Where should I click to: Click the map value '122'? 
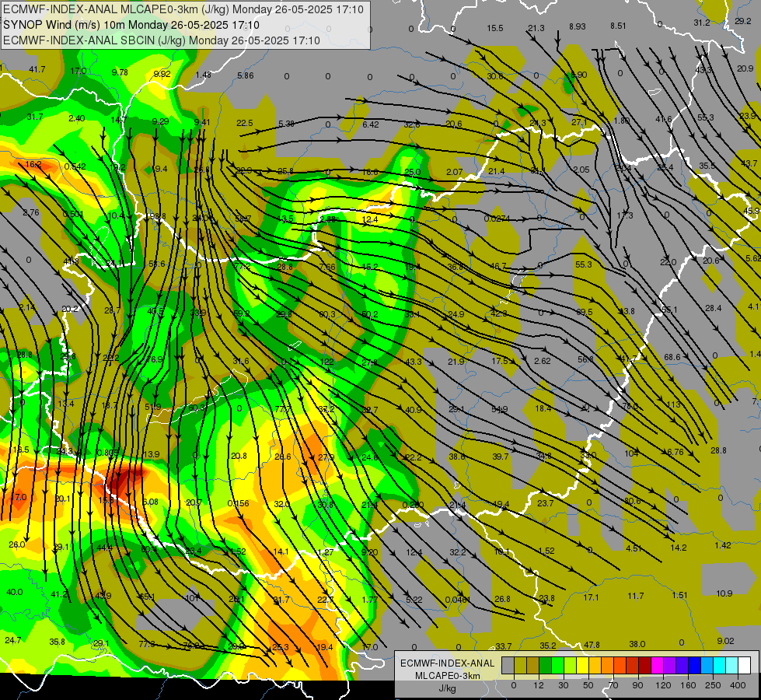point(327,362)
